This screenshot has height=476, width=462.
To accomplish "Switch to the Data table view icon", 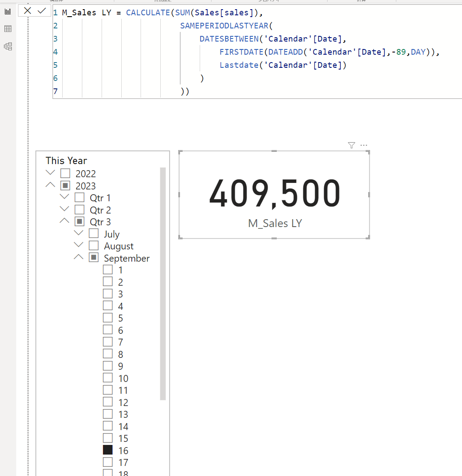I will (8, 29).
